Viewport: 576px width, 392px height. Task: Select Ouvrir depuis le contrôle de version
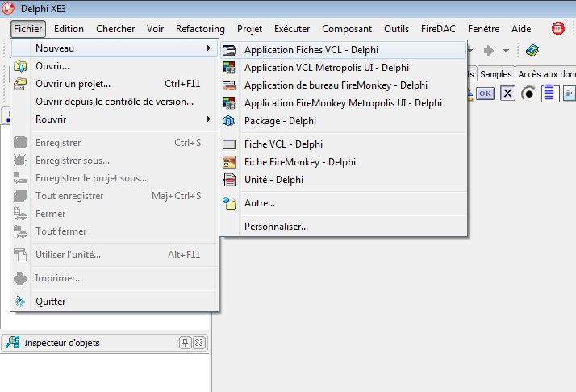115,102
